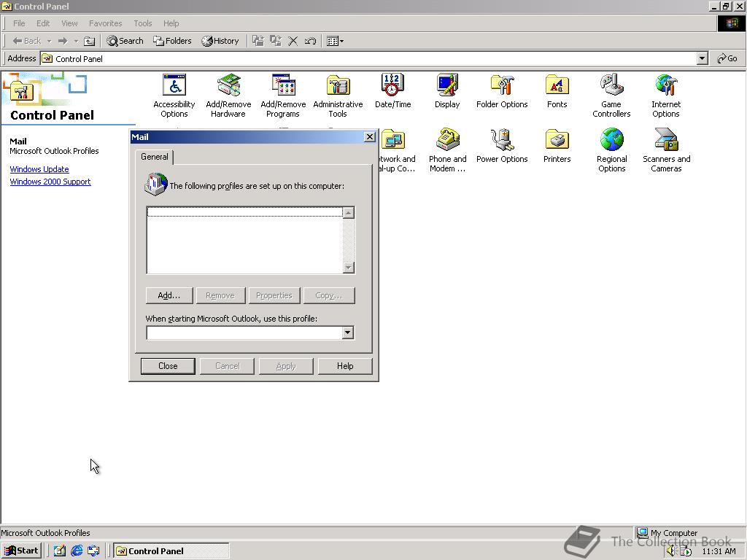The image size is (747, 560).
Task: Click the Go button
Action: point(727,58)
